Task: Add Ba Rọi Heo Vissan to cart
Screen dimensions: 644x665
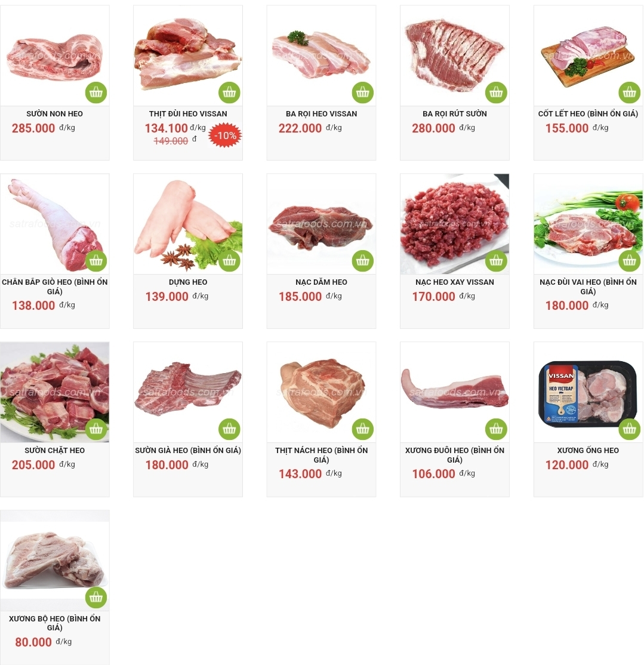Action: 363,93
